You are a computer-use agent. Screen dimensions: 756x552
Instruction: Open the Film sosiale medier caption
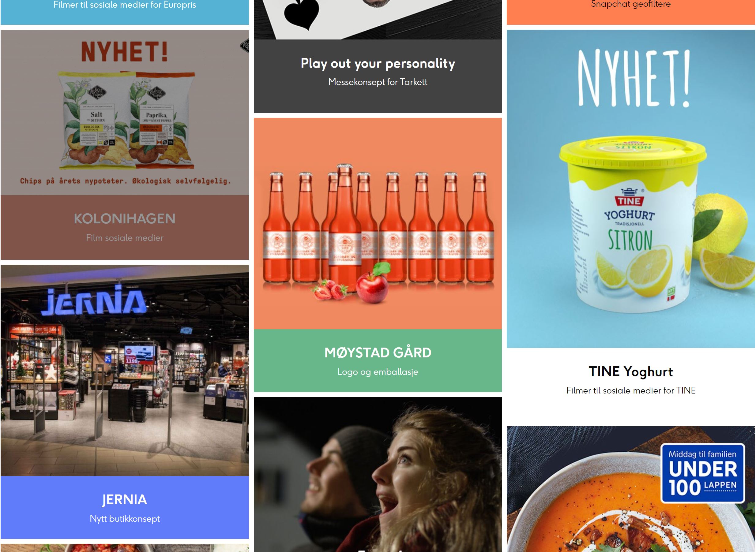pos(125,237)
